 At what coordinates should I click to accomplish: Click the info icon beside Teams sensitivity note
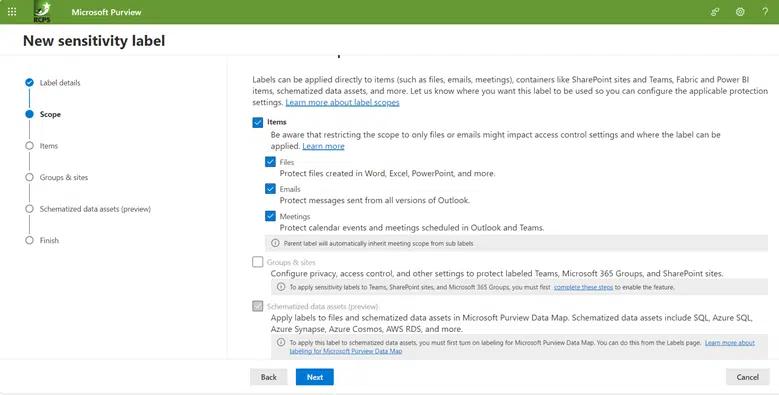(281, 287)
